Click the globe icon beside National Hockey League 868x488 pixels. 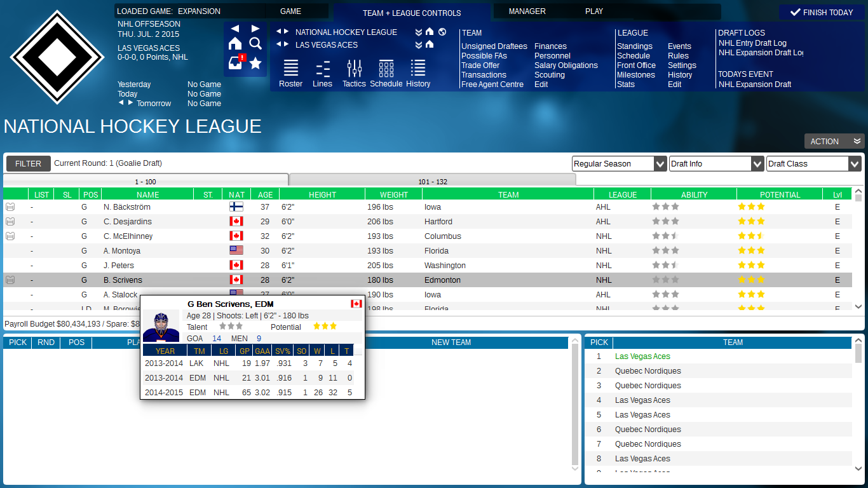click(x=442, y=32)
